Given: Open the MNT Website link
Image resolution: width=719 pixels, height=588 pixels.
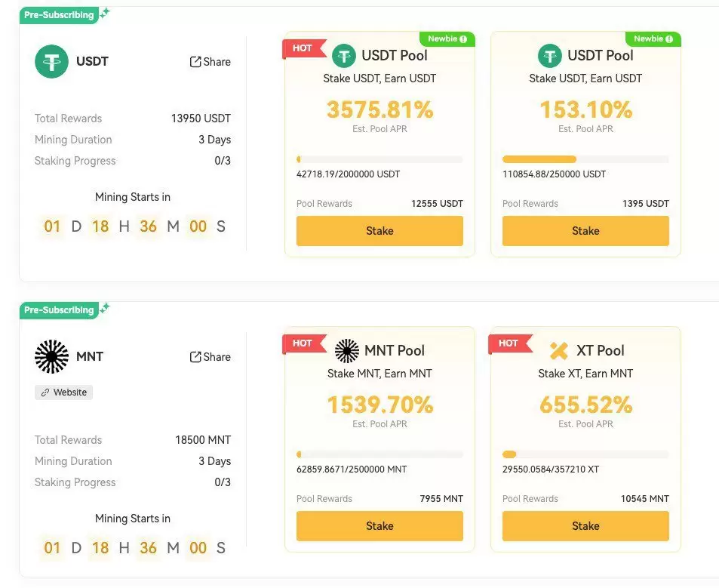Looking at the screenshot, I should pos(63,393).
